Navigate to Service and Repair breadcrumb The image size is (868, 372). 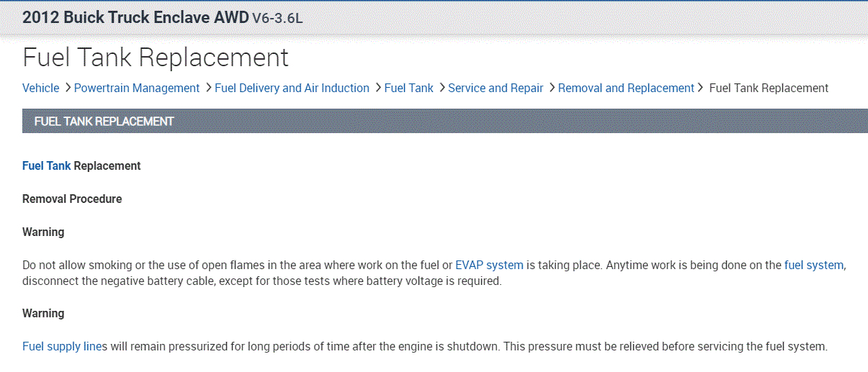[496, 88]
